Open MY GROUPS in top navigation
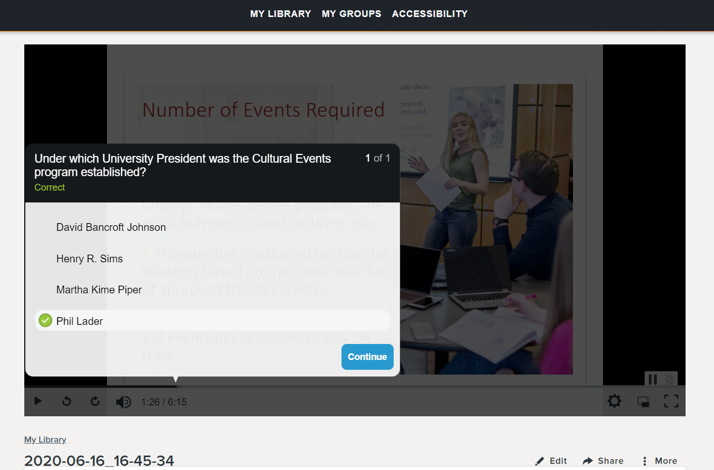The height and width of the screenshot is (470, 714). click(x=351, y=14)
